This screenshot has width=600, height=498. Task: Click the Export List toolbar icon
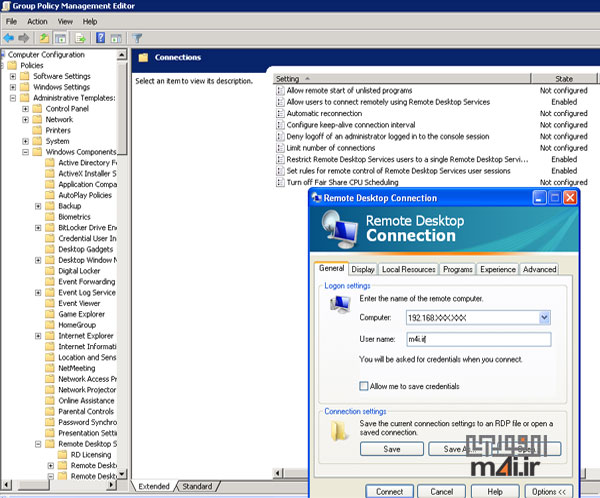(x=80, y=38)
